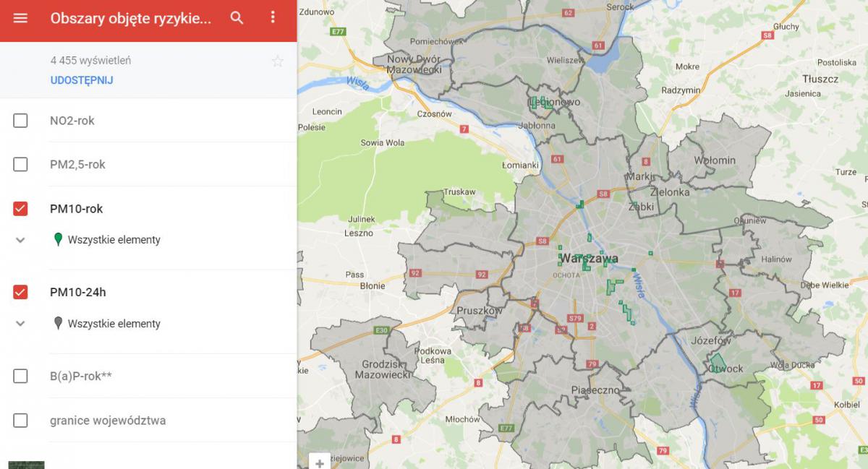Click the '4 455 wyświetleń' view count
This screenshot has height=469, width=868.
90,61
